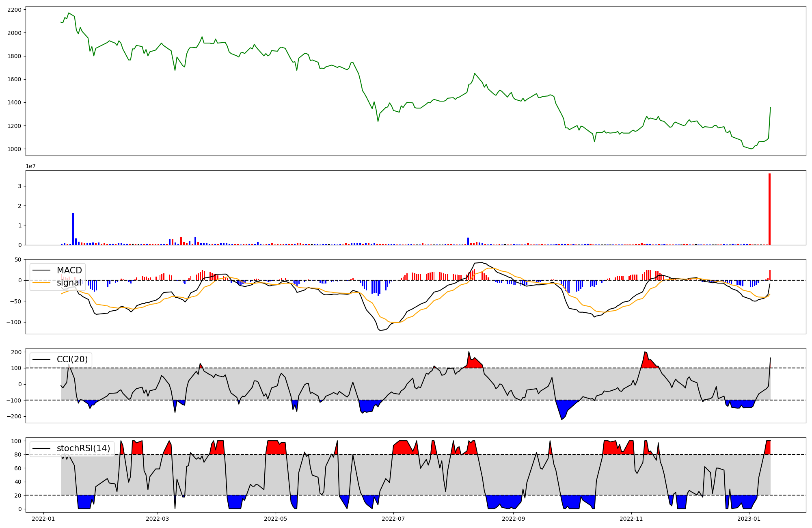
Task: Click the 2022-03 x-axis date label
Action: [x=157, y=519]
